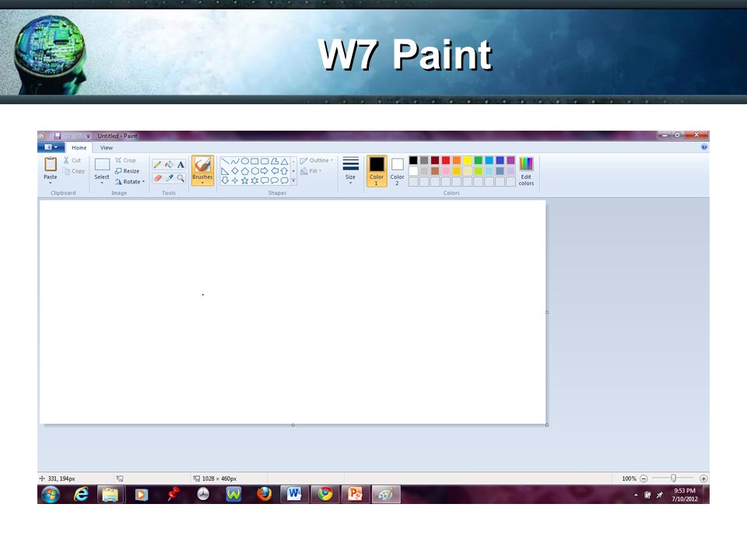Click the Cut button
This screenshot has height=560, width=747.
point(72,160)
